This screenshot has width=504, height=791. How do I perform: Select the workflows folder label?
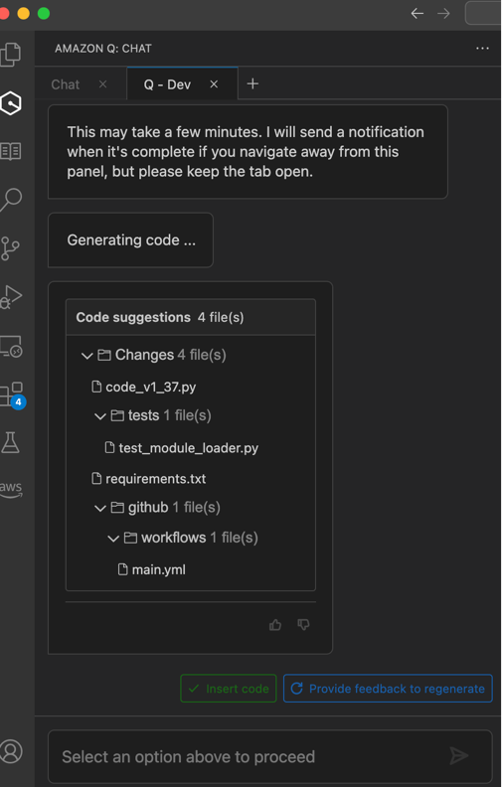174,538
